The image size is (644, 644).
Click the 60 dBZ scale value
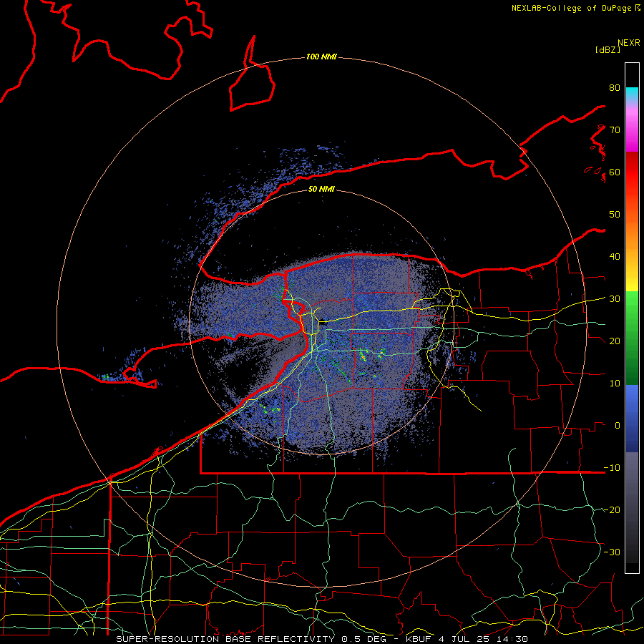[615, 172]
